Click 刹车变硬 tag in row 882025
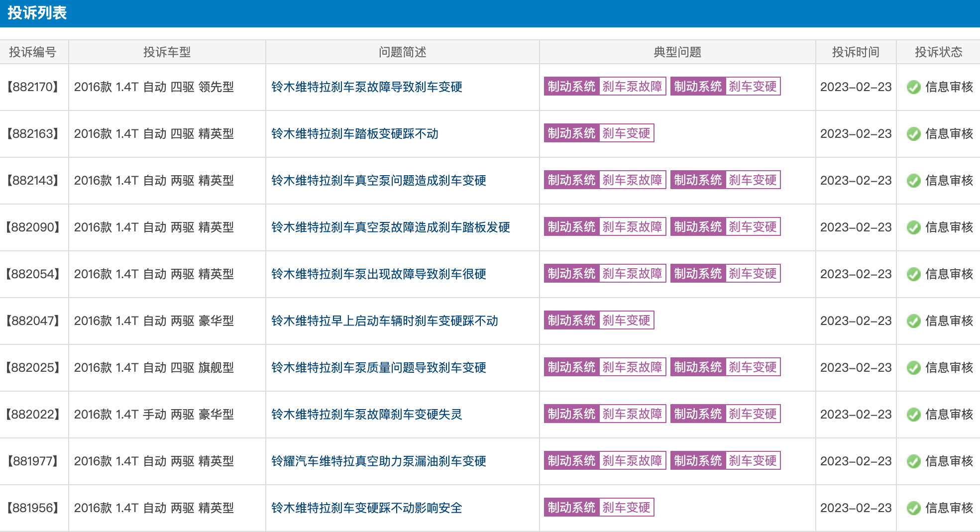Image resolution: width=980 pixels, height=532 pixels. (x=753, y=367)
